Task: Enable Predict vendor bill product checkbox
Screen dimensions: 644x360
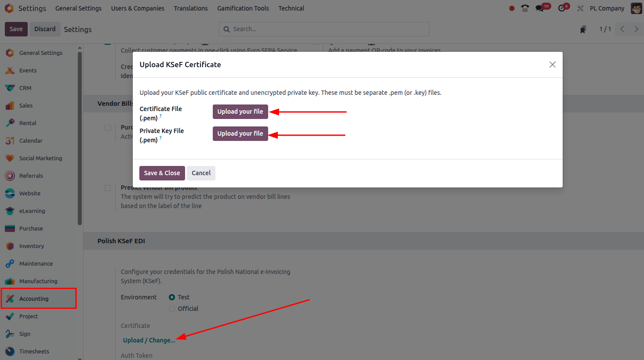Action: point(108,188)
